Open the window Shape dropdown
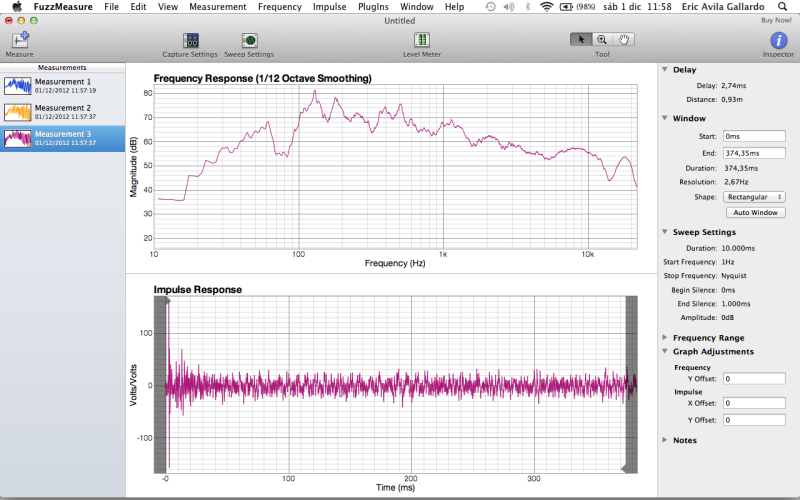800x500 pixels. (x=754, y=197)
